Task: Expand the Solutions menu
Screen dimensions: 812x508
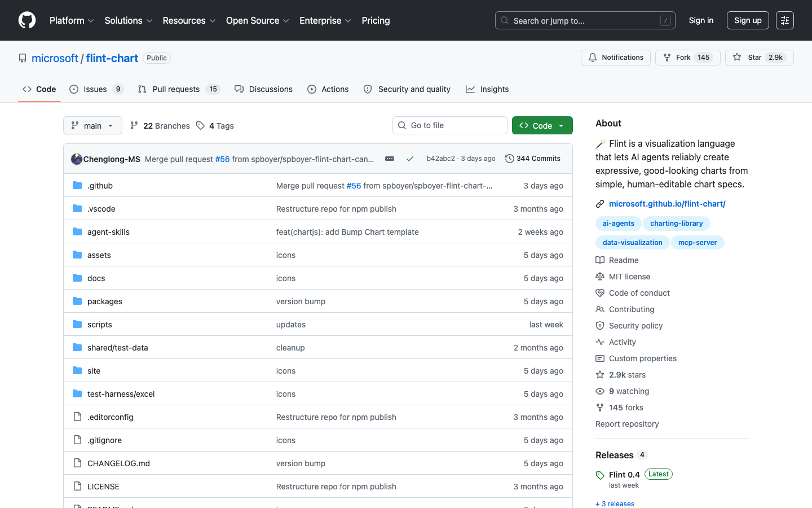Action: click(x=129, y=20)
